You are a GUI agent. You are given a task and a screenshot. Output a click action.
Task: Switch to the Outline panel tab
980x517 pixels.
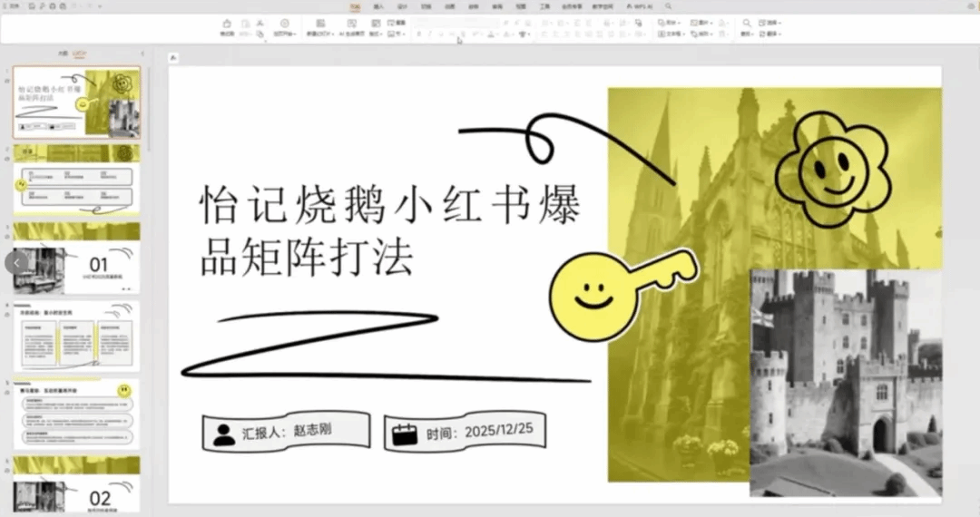click(x=64, y=54)
